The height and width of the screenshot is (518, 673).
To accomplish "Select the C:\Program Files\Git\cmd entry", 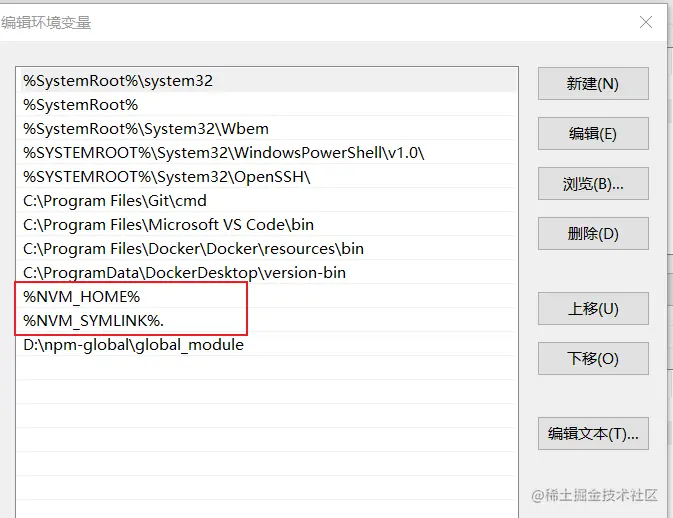I will (114, 201).
